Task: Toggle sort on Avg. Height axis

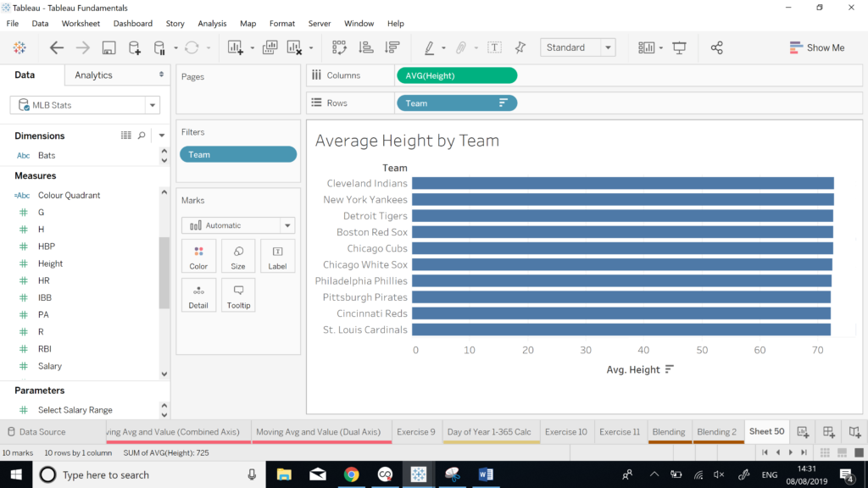Action: click(670, 369)
